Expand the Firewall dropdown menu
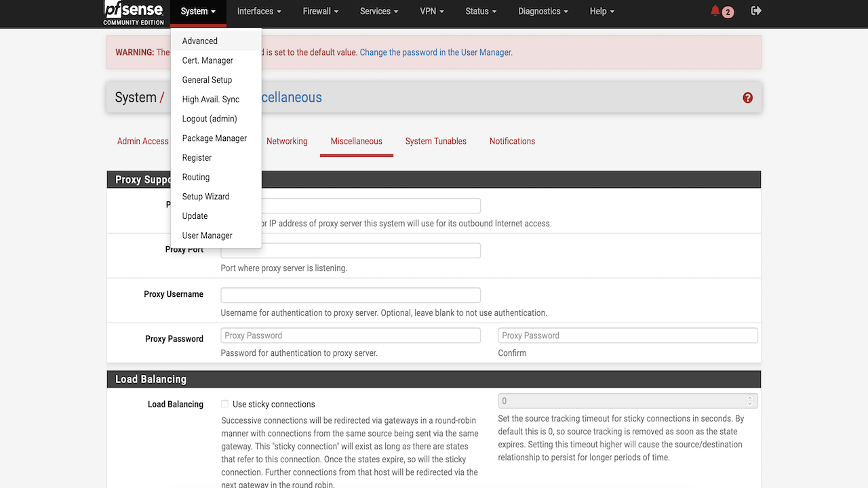Image resolution: width=868 pixels, height=488 pixels. click(x=321, y=12)
